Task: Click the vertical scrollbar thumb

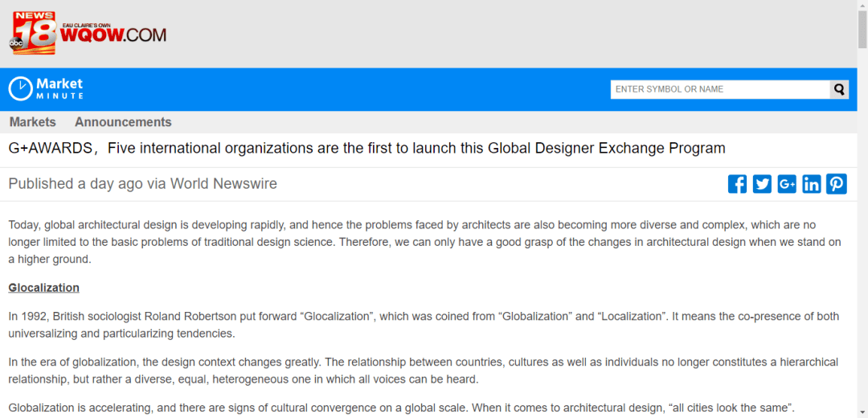Action: click(862, 31)
